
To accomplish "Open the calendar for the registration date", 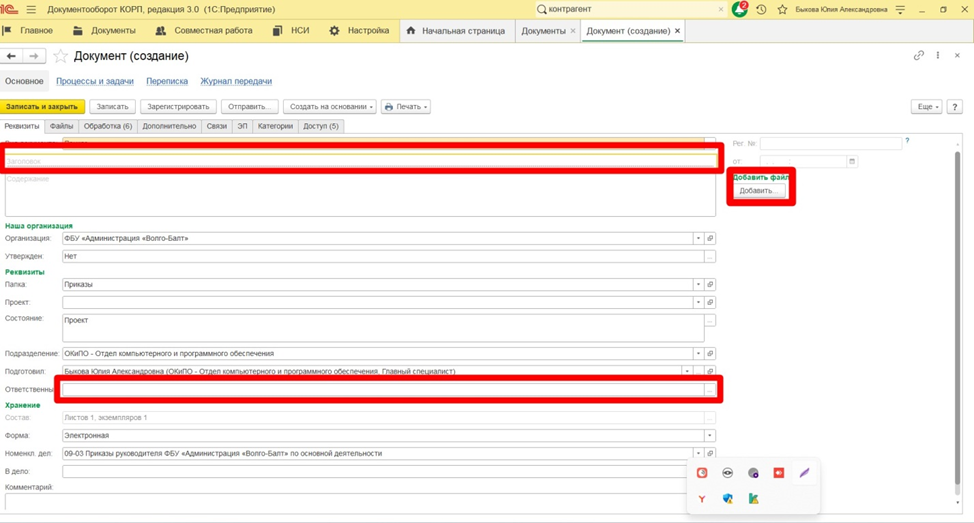I will coord(852,161).
